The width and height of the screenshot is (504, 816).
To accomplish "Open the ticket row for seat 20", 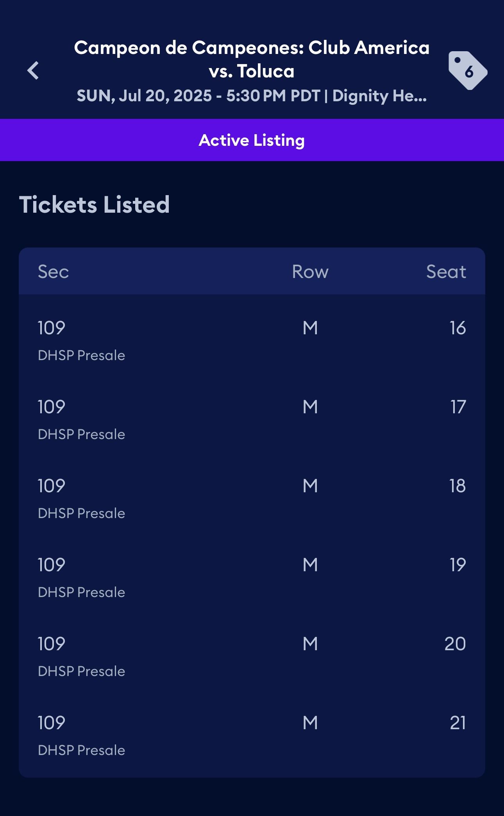I will tap(252, 656).
